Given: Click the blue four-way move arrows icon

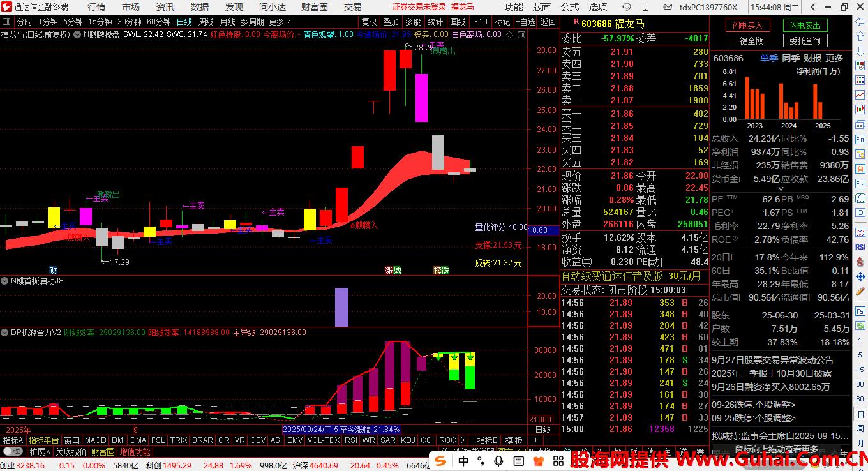Looking at the screenshot, I should click(860, 276).
